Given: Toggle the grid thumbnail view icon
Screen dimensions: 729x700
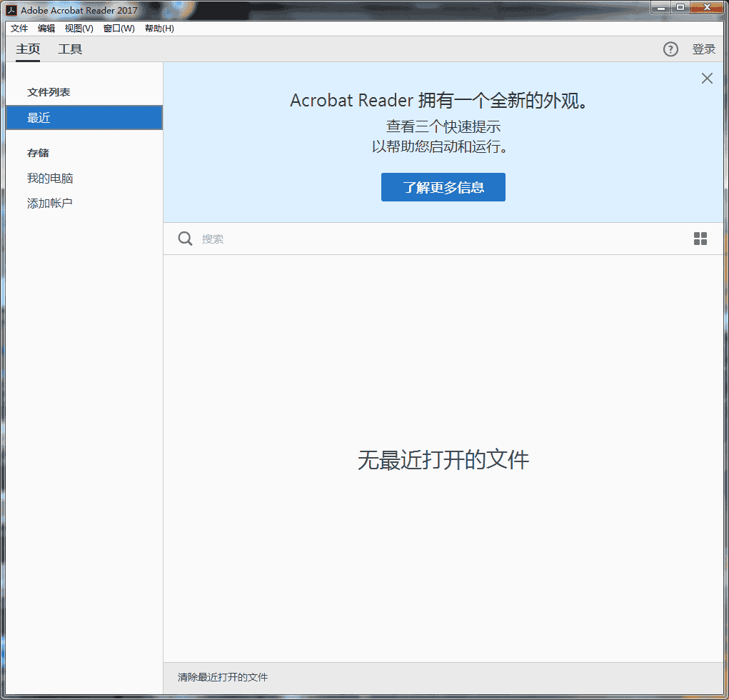Looking at the screenshot, I should pos(700,239).
